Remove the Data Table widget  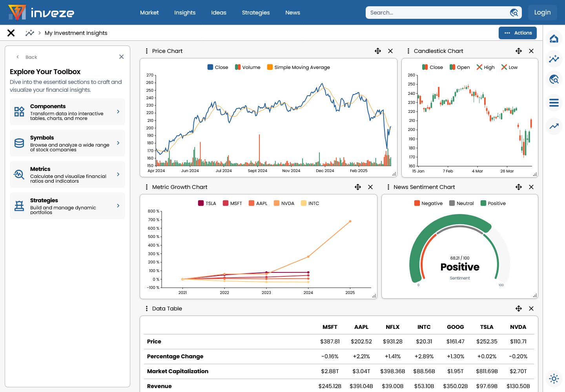click(531, 309)
